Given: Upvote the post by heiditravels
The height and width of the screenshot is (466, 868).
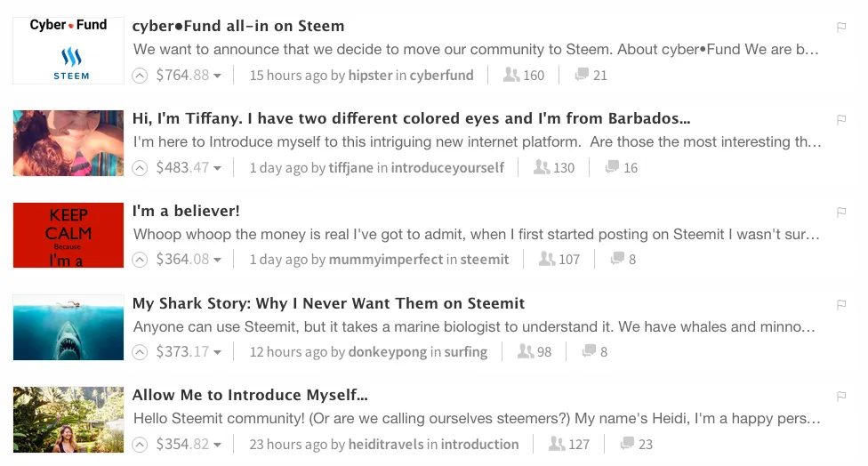Looking at the screenshot, I should point(140,444).
